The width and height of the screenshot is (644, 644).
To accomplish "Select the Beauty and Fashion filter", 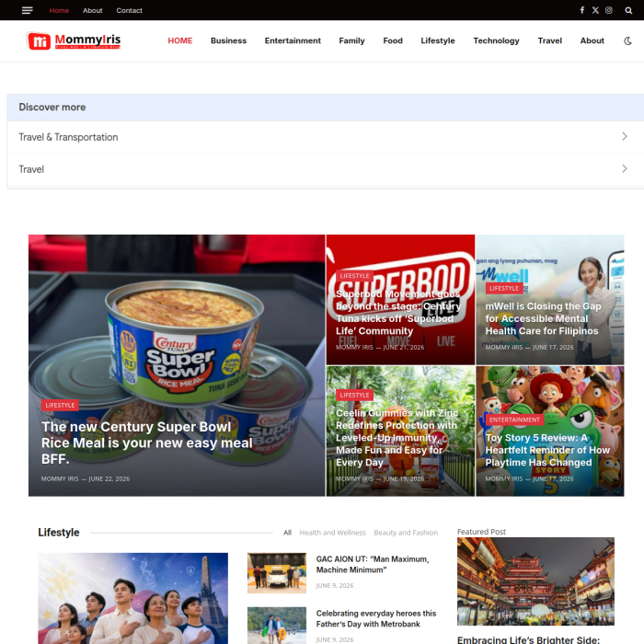I will 406,533.
